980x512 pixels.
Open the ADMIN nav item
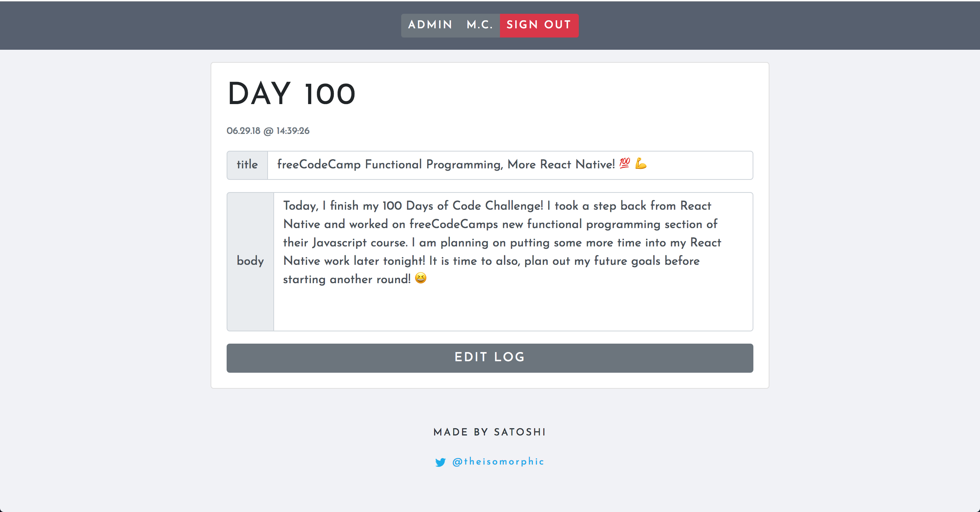(x=430, y=25)
